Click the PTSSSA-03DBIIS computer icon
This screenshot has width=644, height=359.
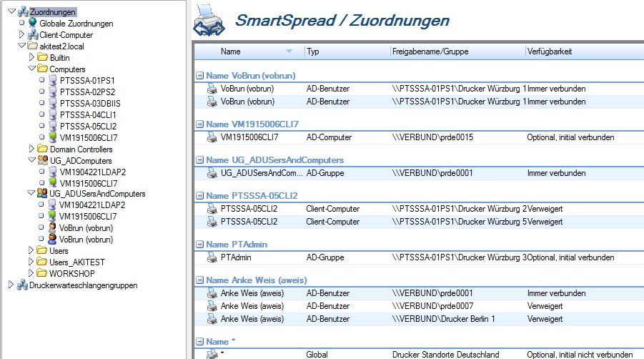point(53,103)
